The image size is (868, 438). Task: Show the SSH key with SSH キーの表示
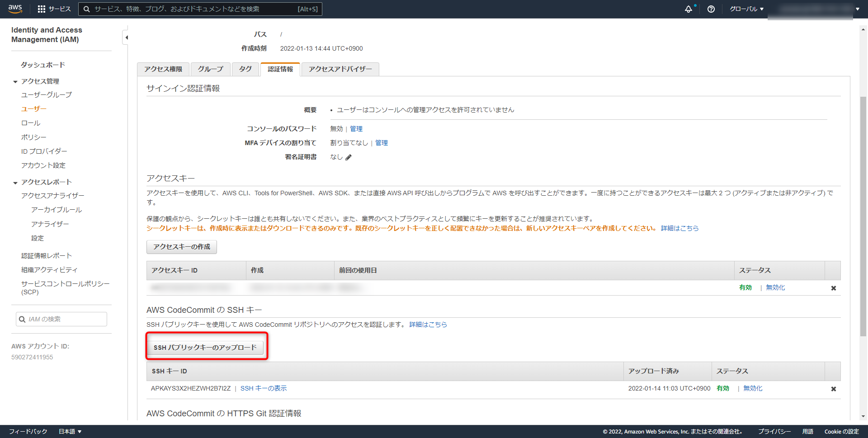tap(264, 388)
